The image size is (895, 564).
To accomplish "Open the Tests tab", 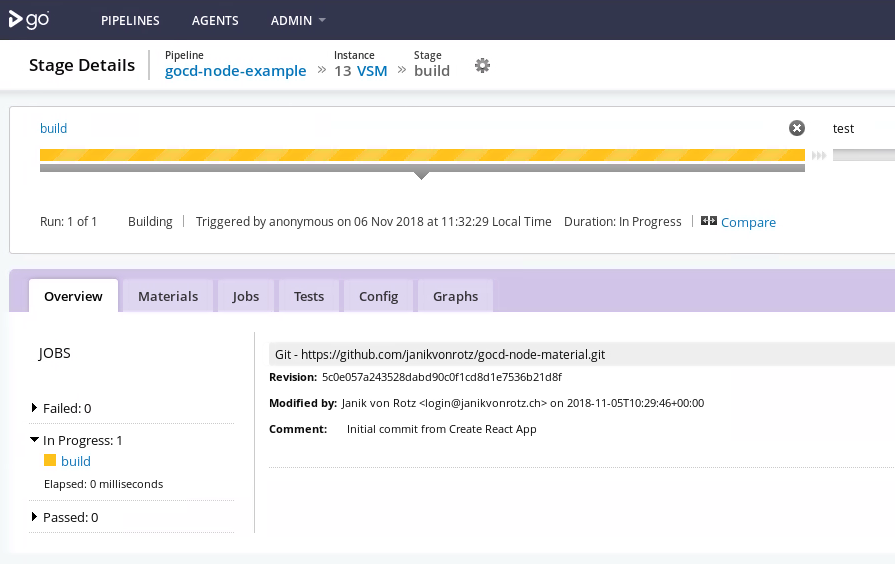I will click(x=309, y=296).
